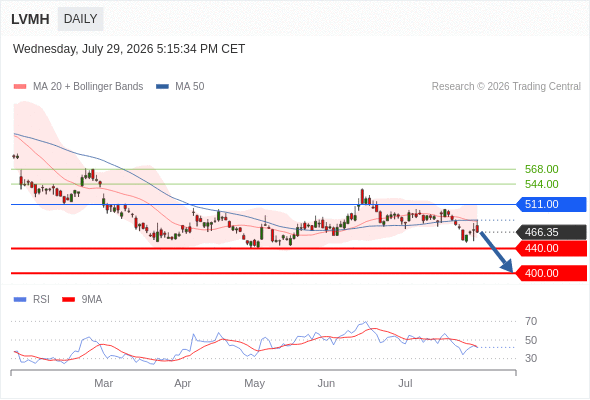The height and width of the screenshot is (400, 590).
Task: Click the 568.00 resistance label
Action: pyautogui.click(x=541, y=169)
